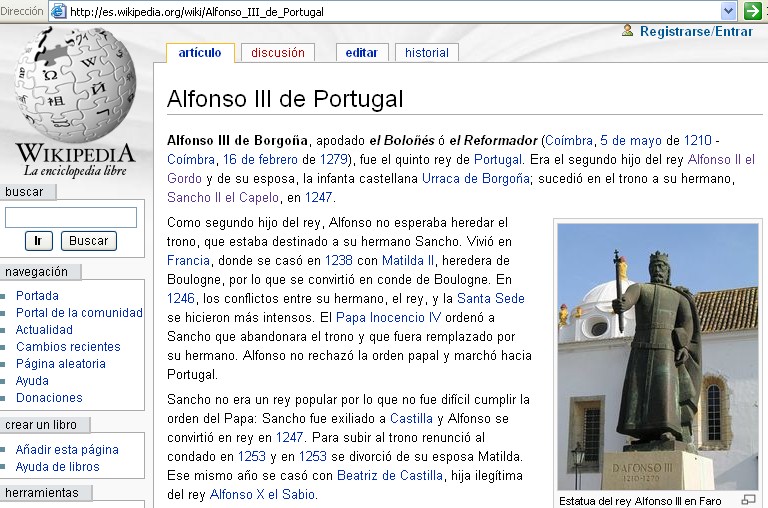Click the page title Alfonso III de Portugal
Screen dimensions: 768x508
tap(285, 99)
